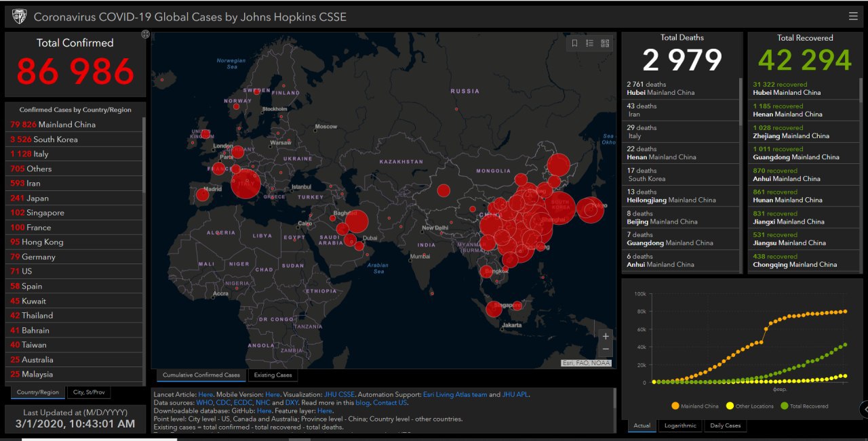The height and width of the screenshot is (441, 868).
Task: Toggle the green Total Recovered legend marker
Action: click(x=785, y=406)
